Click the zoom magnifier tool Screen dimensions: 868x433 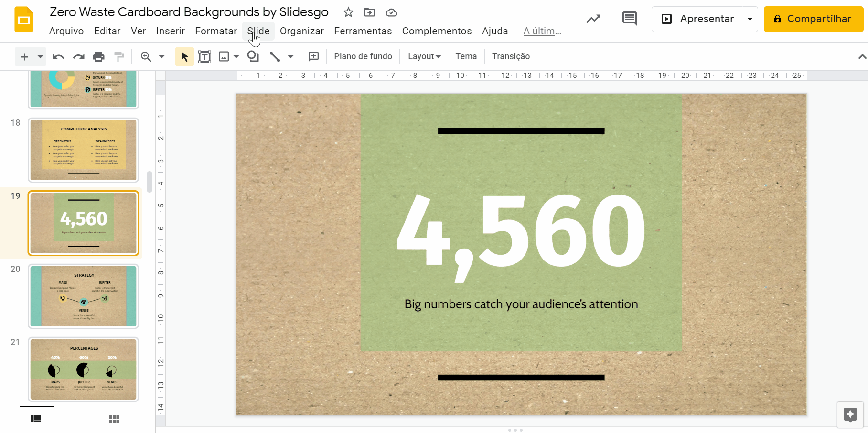[146, 57]
